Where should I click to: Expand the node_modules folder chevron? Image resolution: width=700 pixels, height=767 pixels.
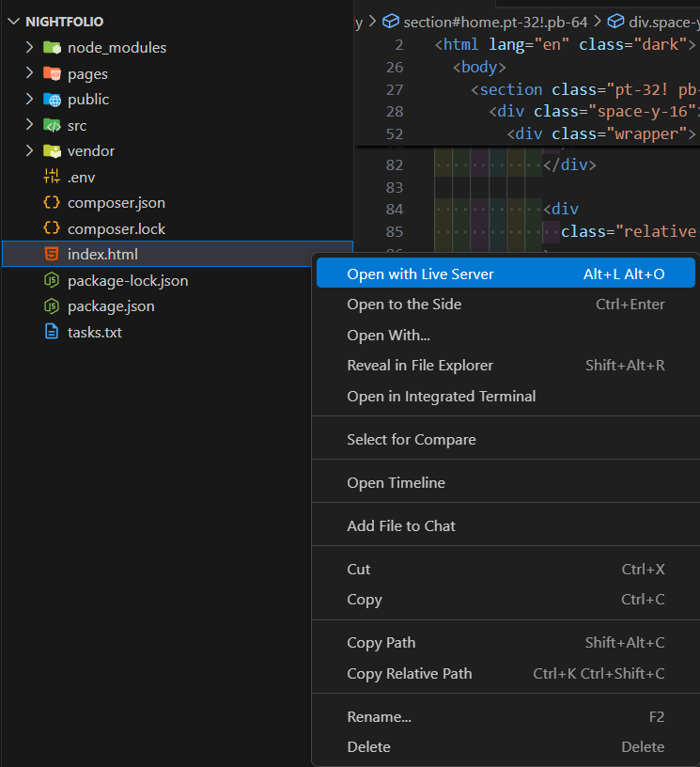point(30,48)
